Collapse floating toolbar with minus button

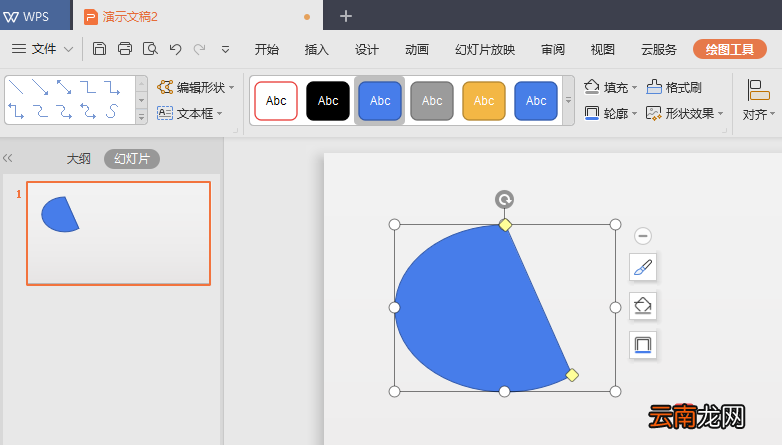click(x=643, y=236)
